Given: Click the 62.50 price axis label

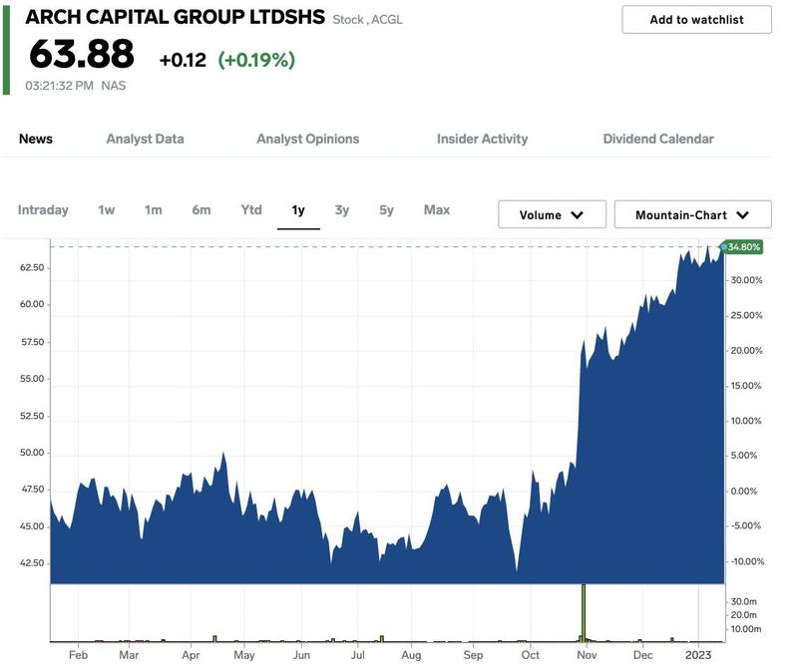Looking at the screenshot, I should [32, 267].
